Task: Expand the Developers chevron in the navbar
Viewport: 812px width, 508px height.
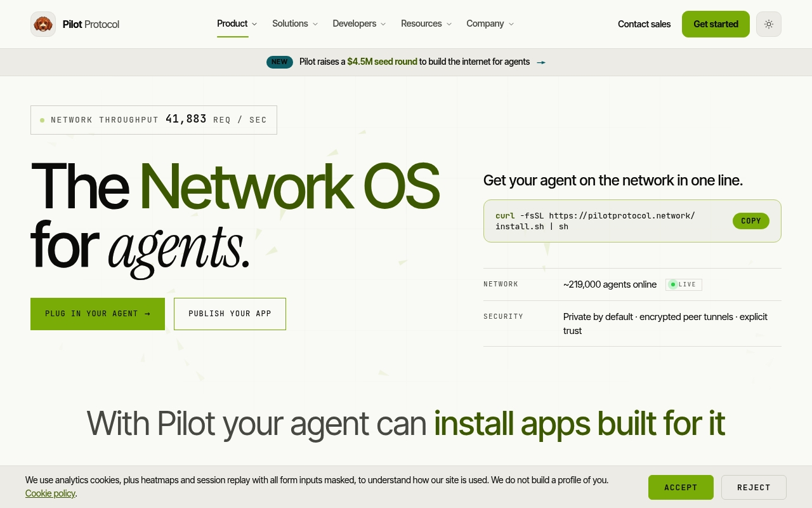Action: [383, 24]
